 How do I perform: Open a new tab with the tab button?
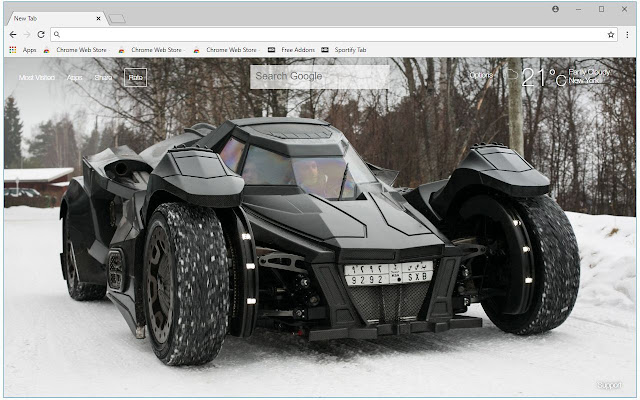(x=117, y=19)
